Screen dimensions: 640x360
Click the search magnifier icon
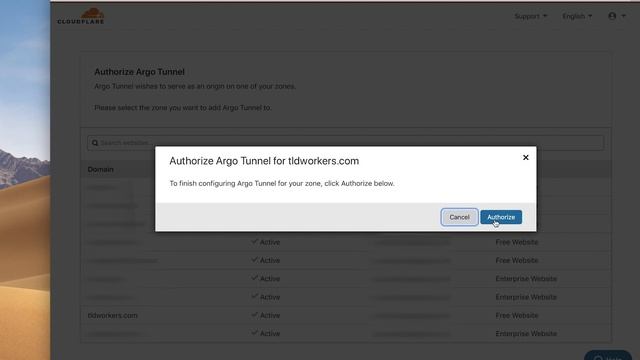click(95, 143)
